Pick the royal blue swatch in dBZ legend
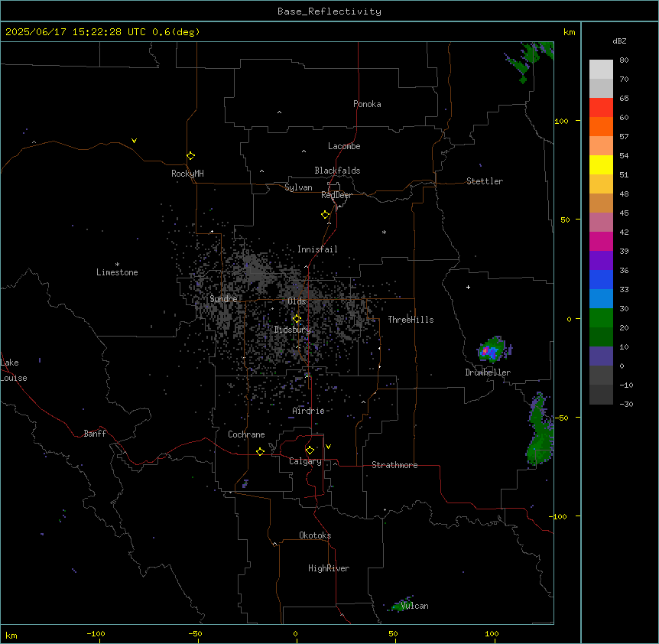Viewport: 659px width, 644px height. click(x=601, y=279)
